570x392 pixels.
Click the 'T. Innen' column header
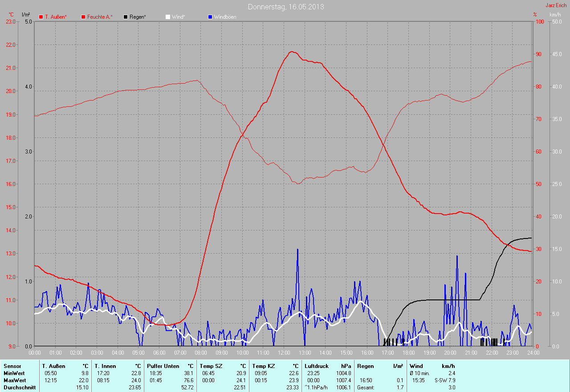[x=105, y=366]
